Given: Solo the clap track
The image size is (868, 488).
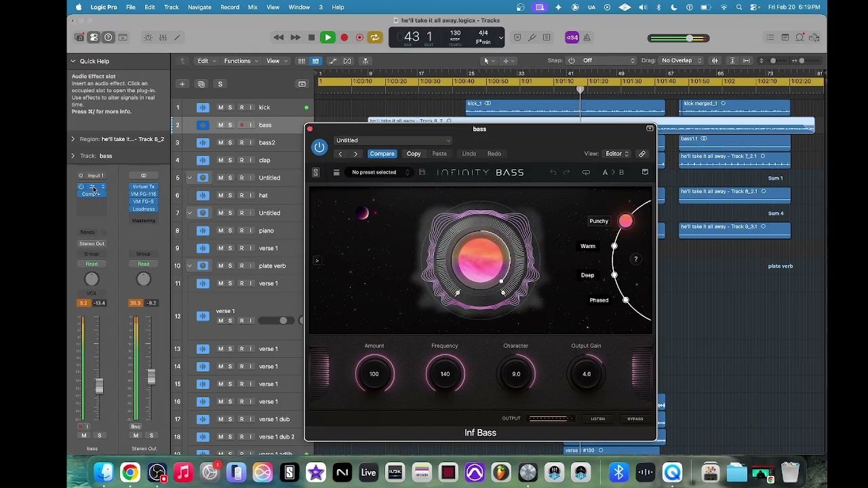Looking at the screenshot, I should click(230, 160).
